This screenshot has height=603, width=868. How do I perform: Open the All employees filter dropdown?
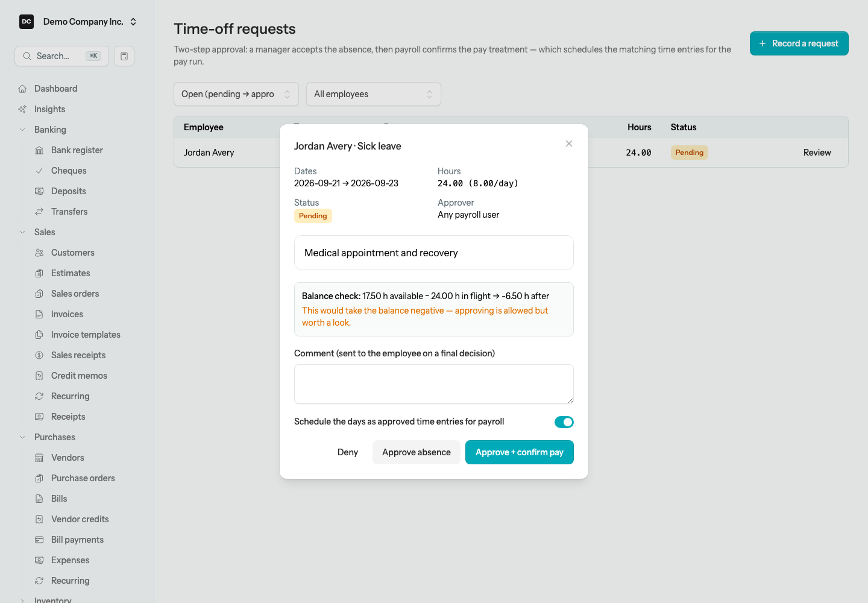tap(374, 94)
